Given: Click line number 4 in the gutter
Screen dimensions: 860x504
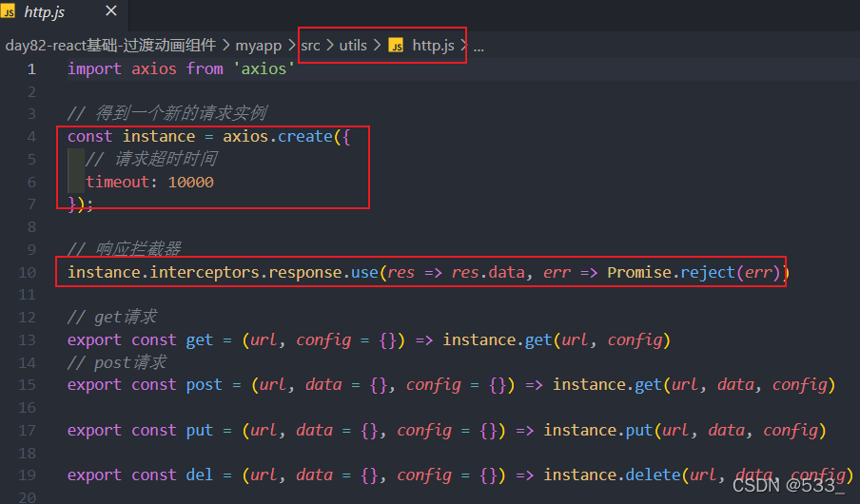Looking at the screenshot, I should click(31, 137).
